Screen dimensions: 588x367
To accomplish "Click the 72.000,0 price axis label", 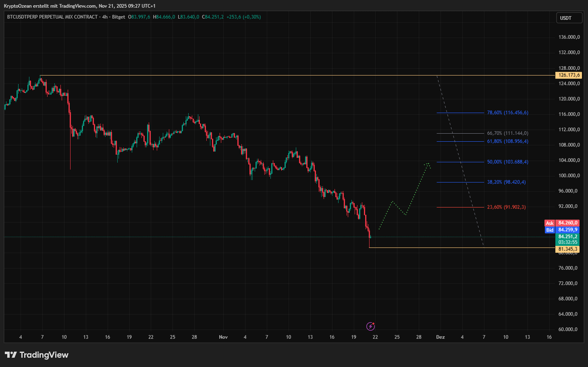I will coord(569,283).
